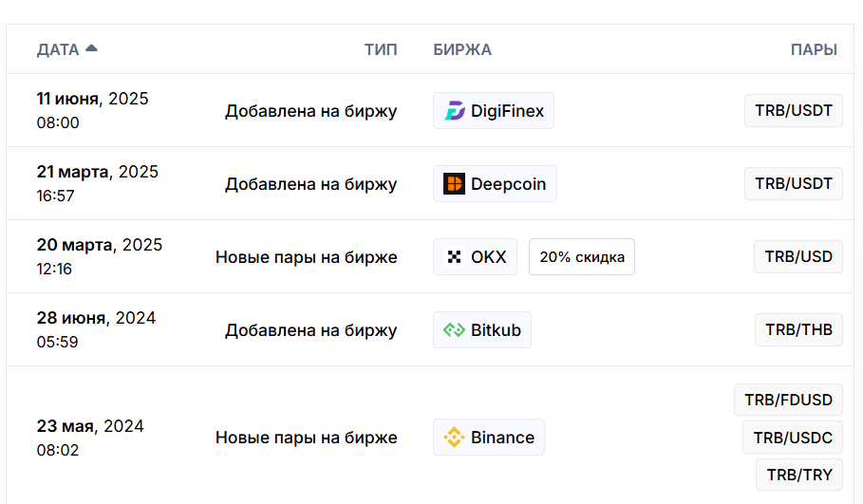863x504 pixels.
Task: Select the TRB/THB pair on Bitkub
Action: (798, 329)
